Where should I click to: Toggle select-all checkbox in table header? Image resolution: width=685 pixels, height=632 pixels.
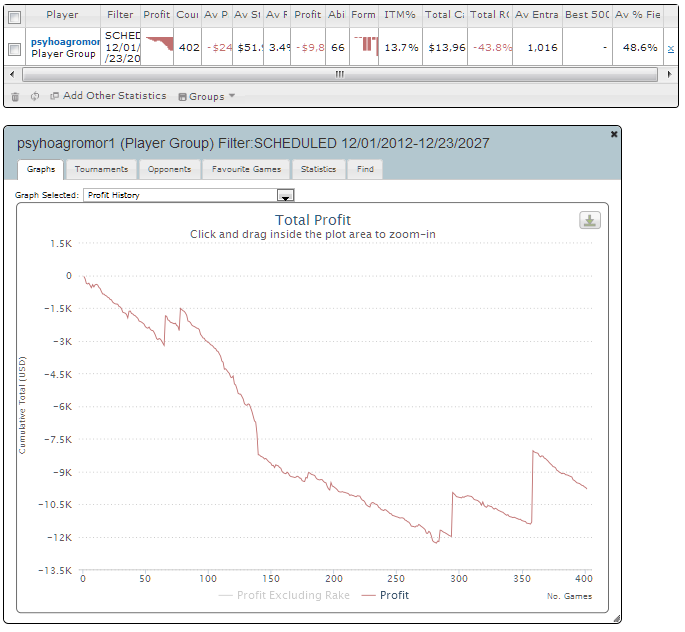(14, 16)
